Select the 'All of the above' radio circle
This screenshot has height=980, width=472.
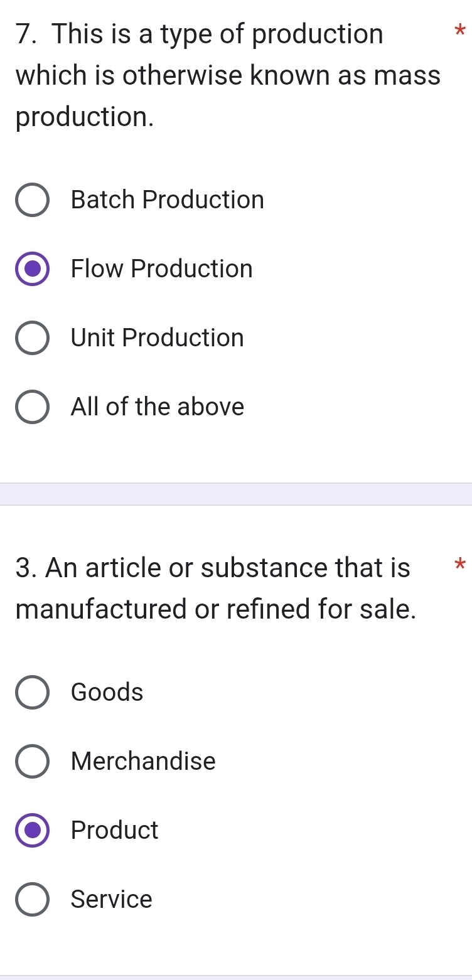(33, 408)
